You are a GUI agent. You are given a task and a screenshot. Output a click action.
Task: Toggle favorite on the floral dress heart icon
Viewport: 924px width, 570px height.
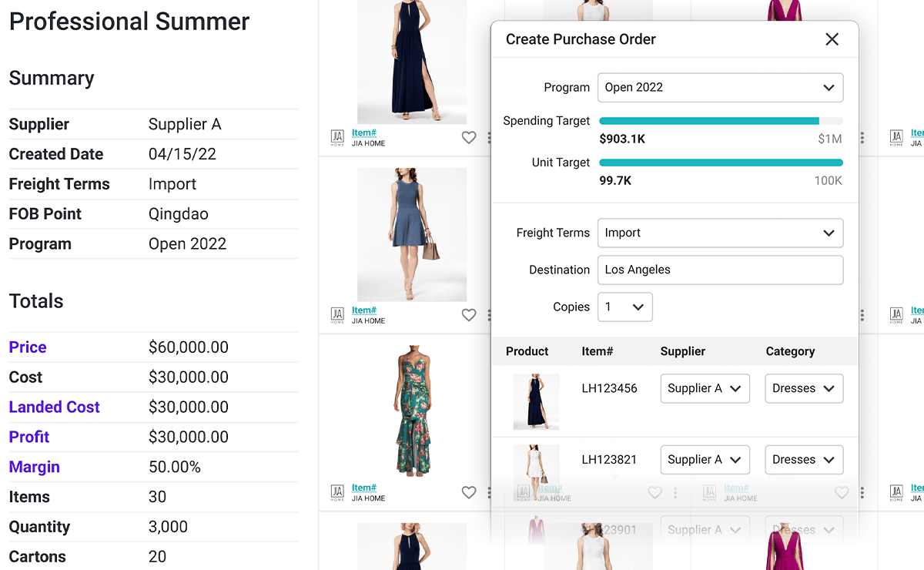(x=469, y=492)
